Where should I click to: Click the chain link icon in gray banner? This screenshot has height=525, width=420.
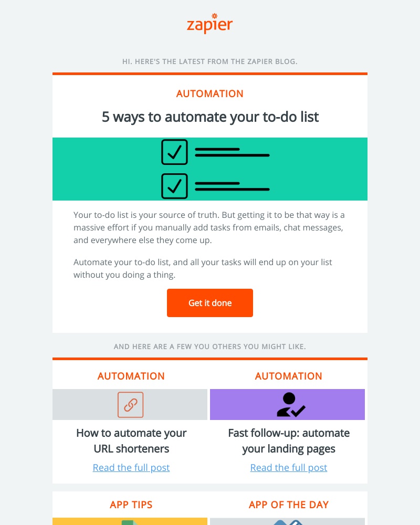[x=130, y=405]
